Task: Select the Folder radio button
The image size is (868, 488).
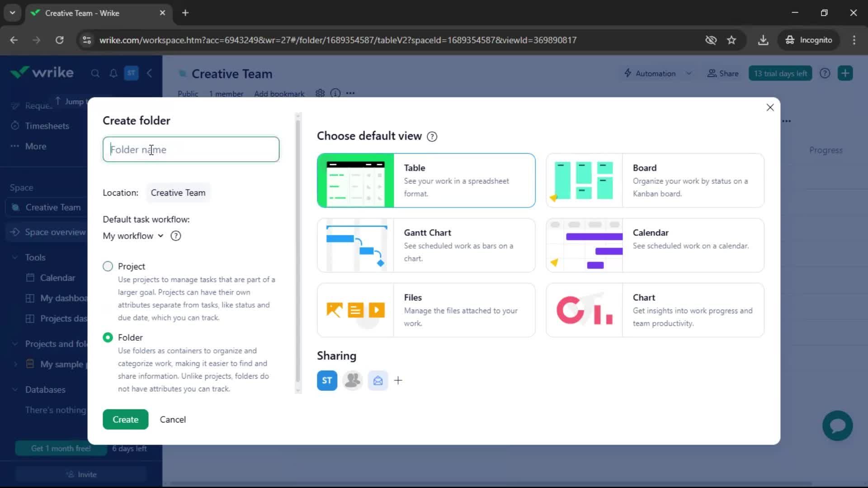Action: (108, 338)
